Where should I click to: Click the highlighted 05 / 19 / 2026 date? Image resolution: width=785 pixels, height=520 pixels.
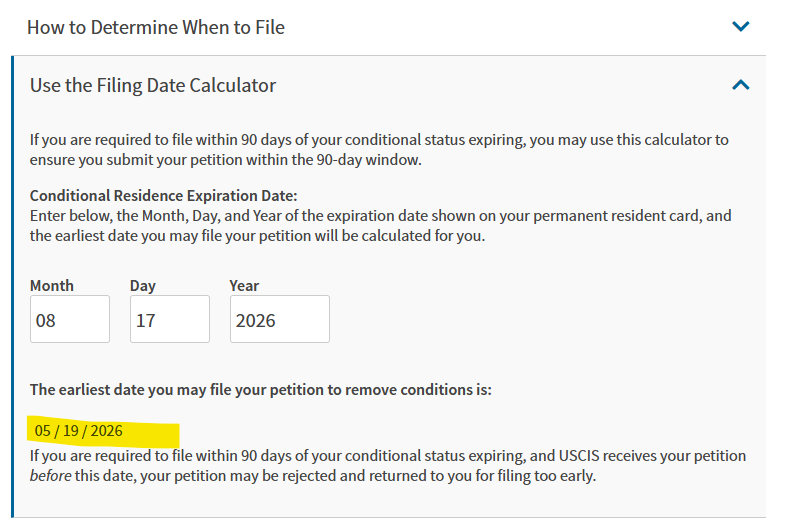(79, 431)
